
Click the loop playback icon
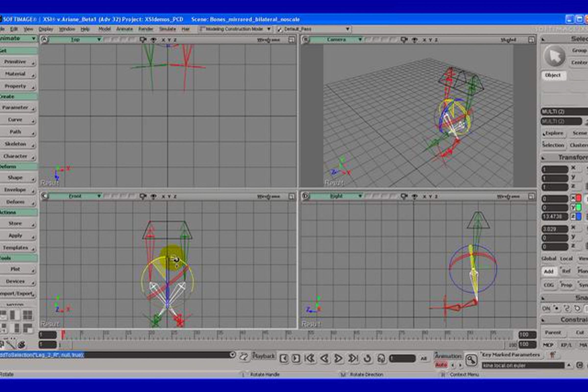[367, 358]
